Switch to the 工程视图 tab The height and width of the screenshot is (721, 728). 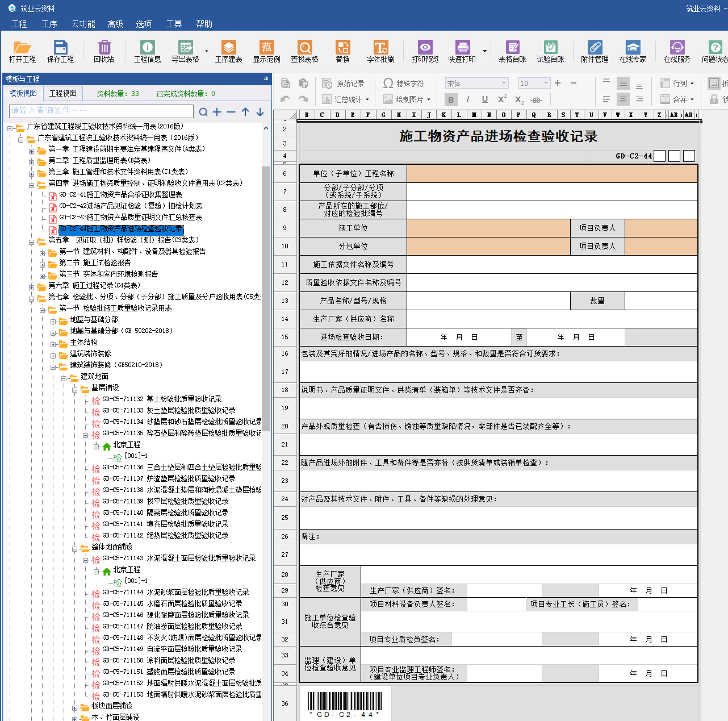[x=62, y=93]
